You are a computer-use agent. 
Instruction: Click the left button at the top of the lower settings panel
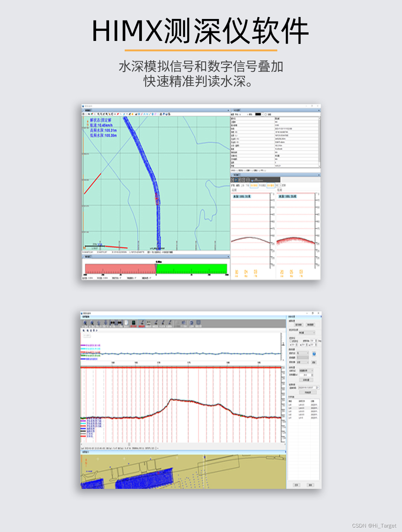point(299,325)
